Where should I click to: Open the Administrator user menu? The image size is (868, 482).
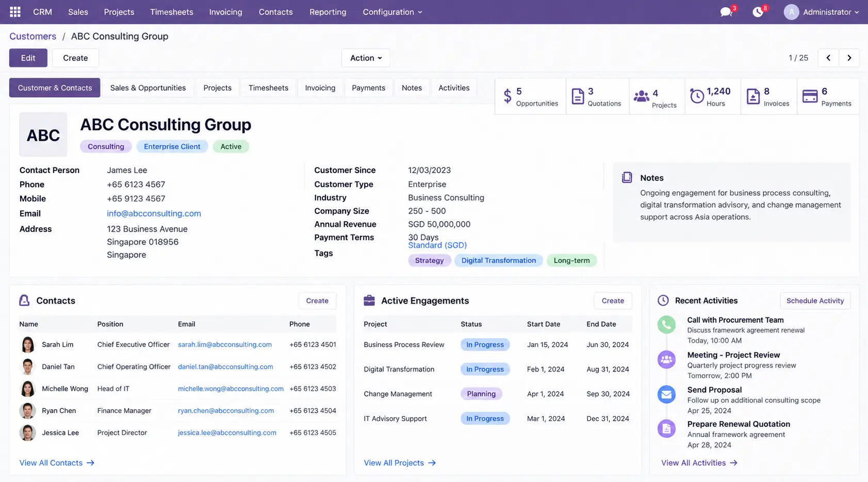pos(831,12)
